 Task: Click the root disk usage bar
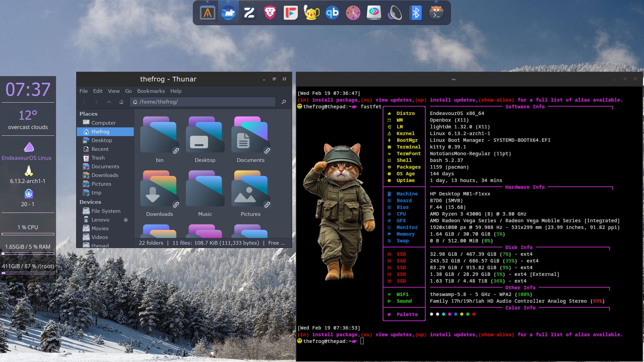(28, 273)
